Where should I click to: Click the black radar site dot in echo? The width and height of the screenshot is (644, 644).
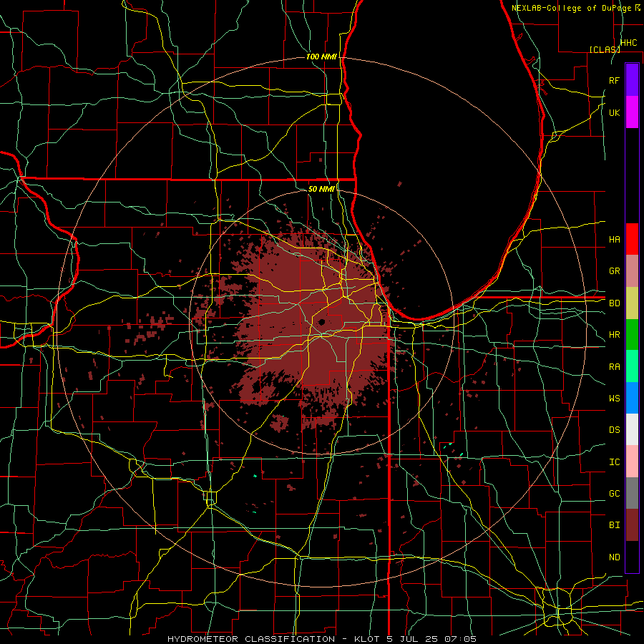pyautogui.click(x=321, y=322)
